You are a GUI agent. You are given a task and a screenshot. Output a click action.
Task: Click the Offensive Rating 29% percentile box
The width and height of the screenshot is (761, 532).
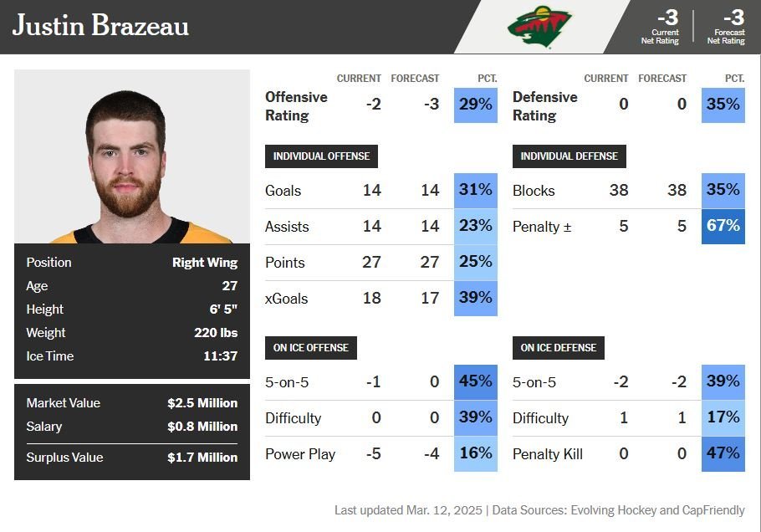(475, 105)
